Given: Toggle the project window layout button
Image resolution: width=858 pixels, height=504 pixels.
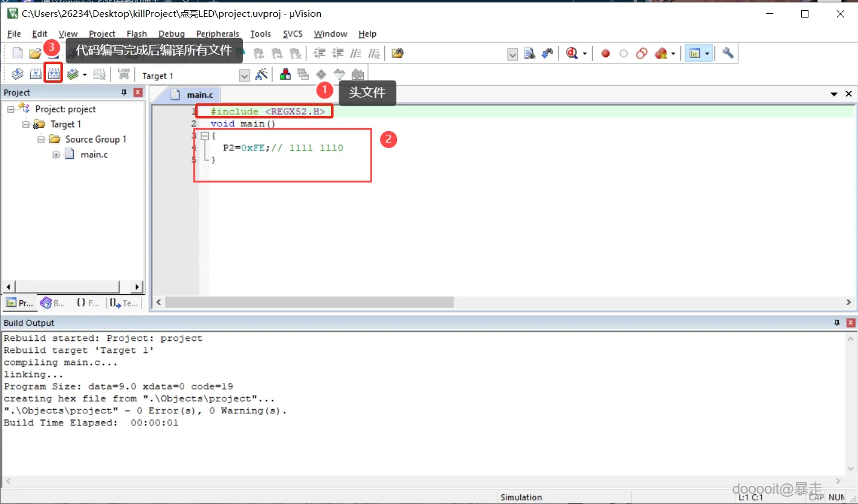Looking at the screenshot, I should pos(694,53).
